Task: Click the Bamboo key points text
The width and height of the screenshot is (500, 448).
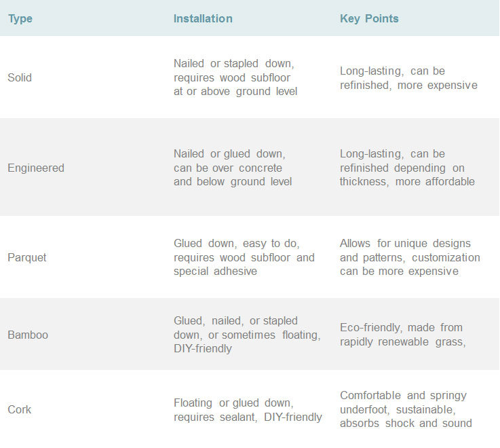Action: 403,335
